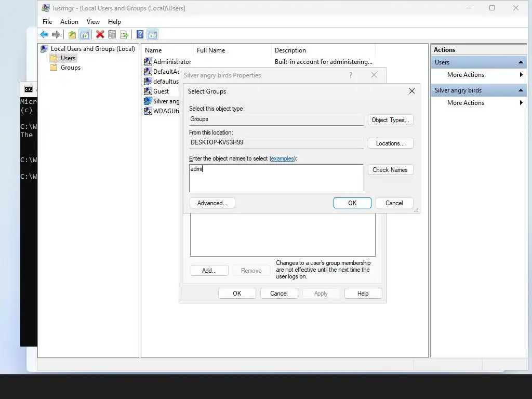Click Help in Silver angry birds Properties
This screenshot has height=399, width=532.
pos(363,294)
